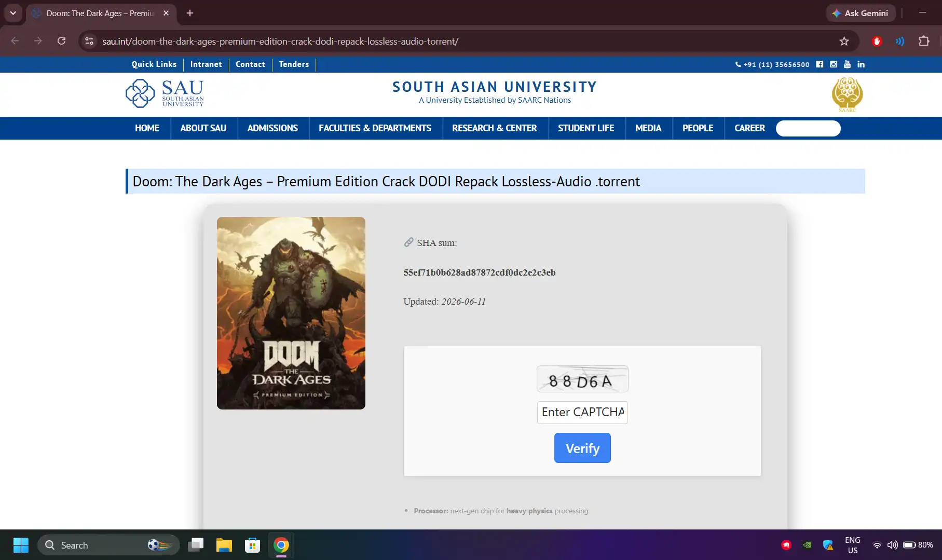Click the speaker volume tray icon

[x=892, y=545]
